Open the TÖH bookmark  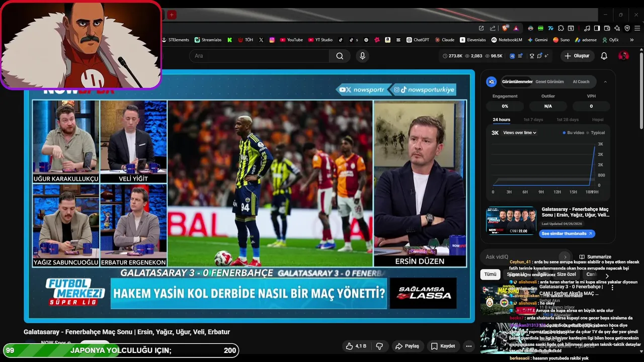pos(246,40)
